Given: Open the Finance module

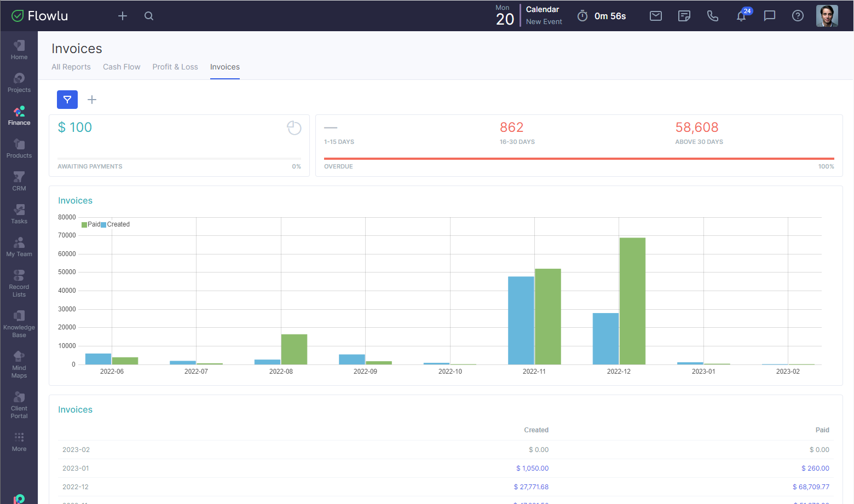Looking at the screenshot, I should pos(19,115).
